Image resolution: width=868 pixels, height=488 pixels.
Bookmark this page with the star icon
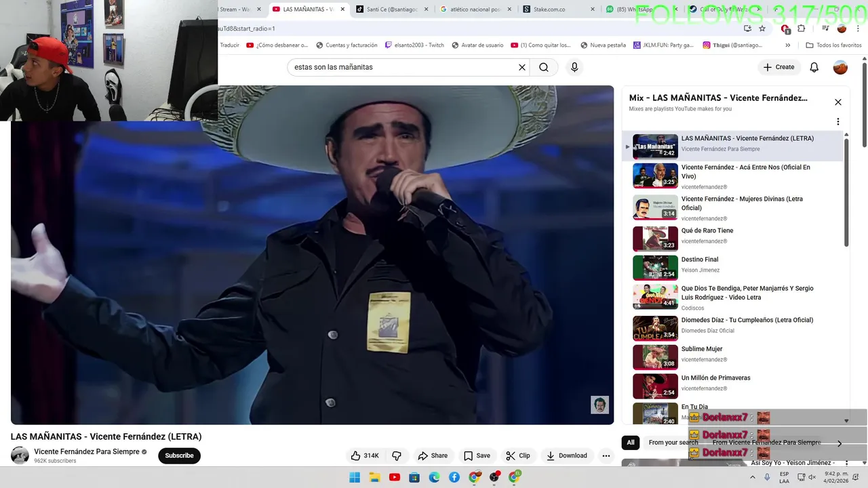(762, 28)
